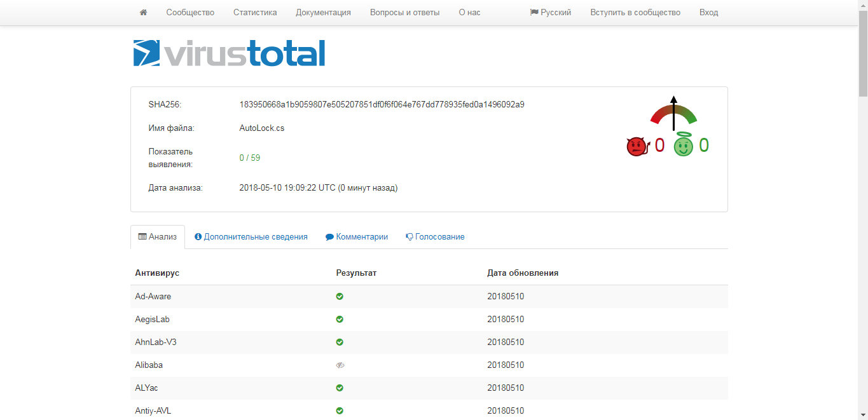Screen dimensions: 868x420
Task: Click the update date of Ad-Aware
Action: [x=506, y=296]
